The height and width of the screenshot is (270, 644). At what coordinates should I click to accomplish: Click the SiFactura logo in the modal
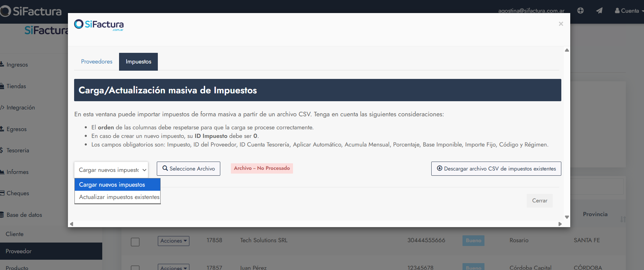(99, 25)
